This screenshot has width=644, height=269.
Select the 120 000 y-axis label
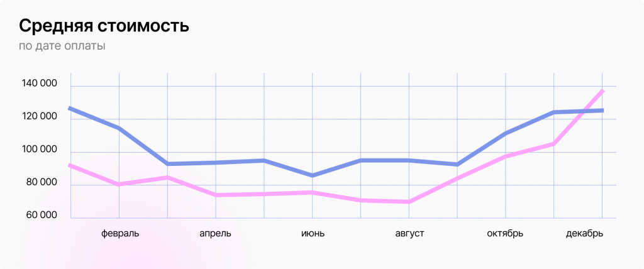[38, 117]
